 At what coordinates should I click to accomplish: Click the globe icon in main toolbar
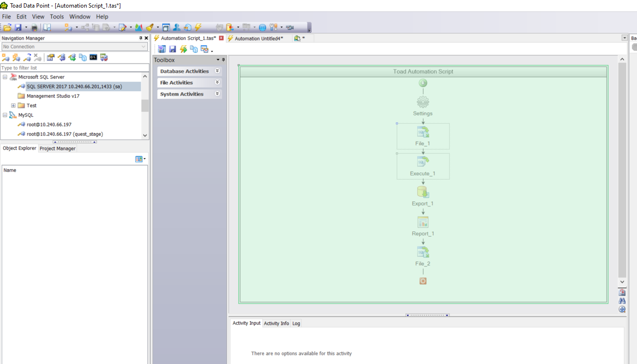pos(263,28)
